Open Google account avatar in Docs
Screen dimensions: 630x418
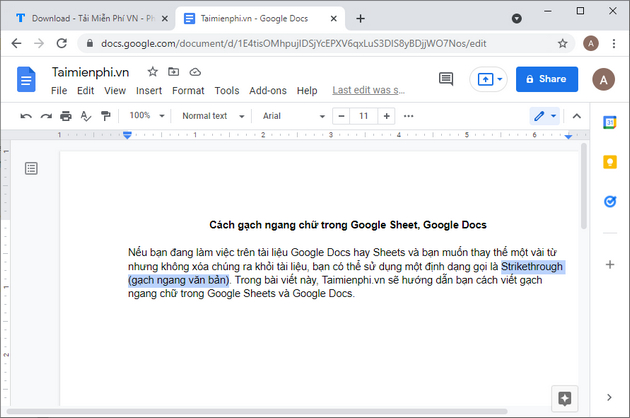603,79
